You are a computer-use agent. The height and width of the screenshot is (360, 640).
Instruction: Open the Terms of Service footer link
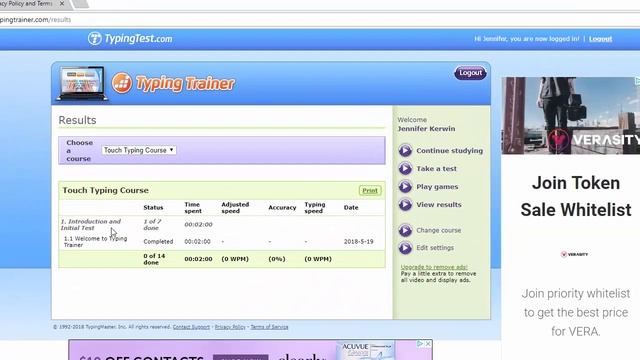[269, 327]
